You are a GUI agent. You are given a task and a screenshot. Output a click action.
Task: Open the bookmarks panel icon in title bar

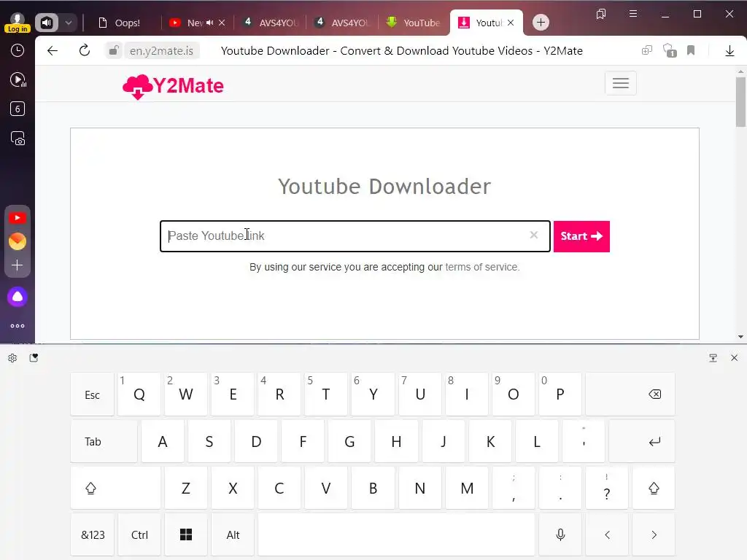click(601, 15)
